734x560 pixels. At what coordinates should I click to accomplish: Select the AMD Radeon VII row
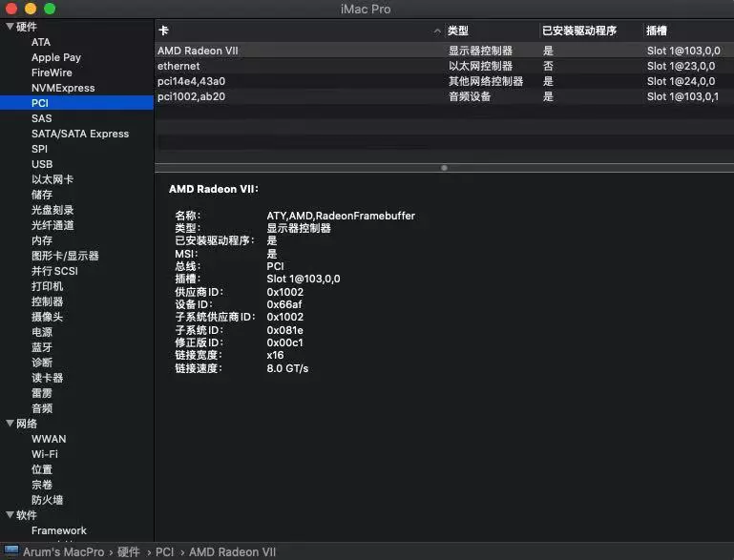click(x=444, y=51)
